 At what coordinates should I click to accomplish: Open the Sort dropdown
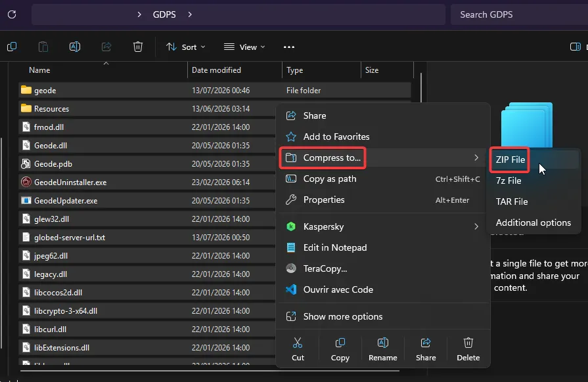point(186,47)
